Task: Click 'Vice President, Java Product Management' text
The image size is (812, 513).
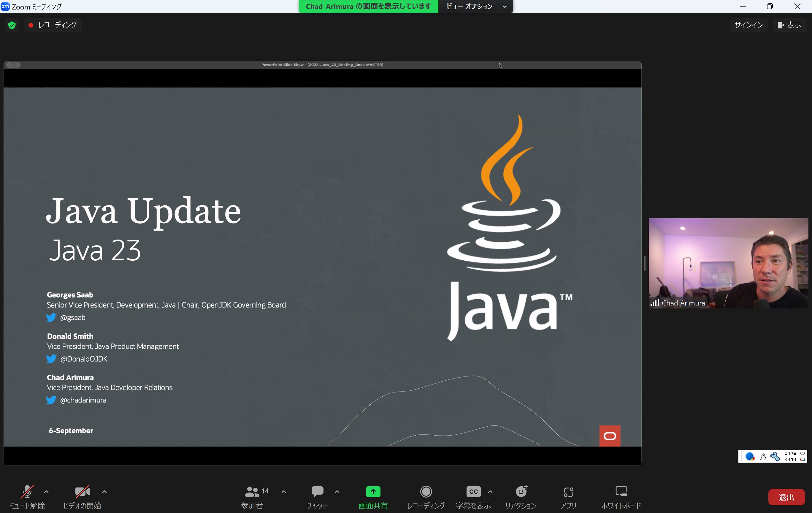Action: [113, 346]
